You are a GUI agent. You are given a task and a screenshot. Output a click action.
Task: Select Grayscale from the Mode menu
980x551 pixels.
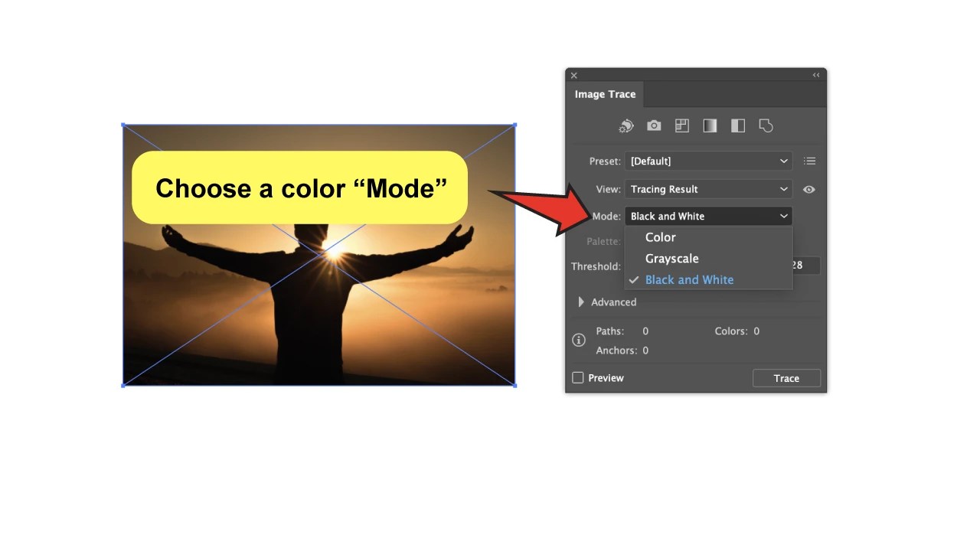[671, 258]
